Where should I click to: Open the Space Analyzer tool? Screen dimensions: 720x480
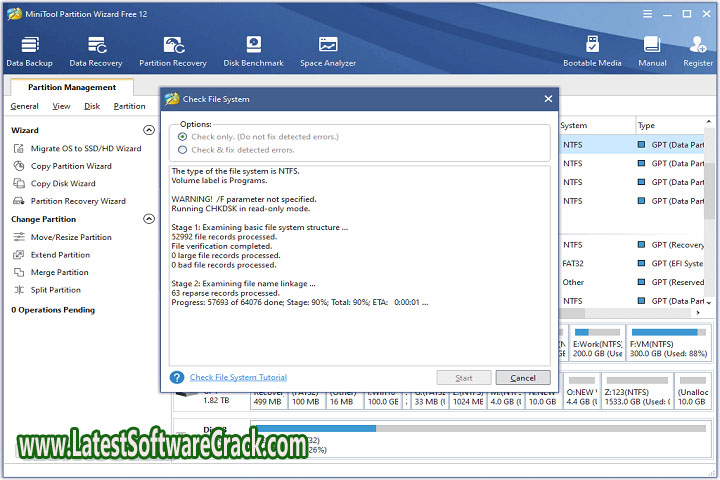[x=328, y=50]
